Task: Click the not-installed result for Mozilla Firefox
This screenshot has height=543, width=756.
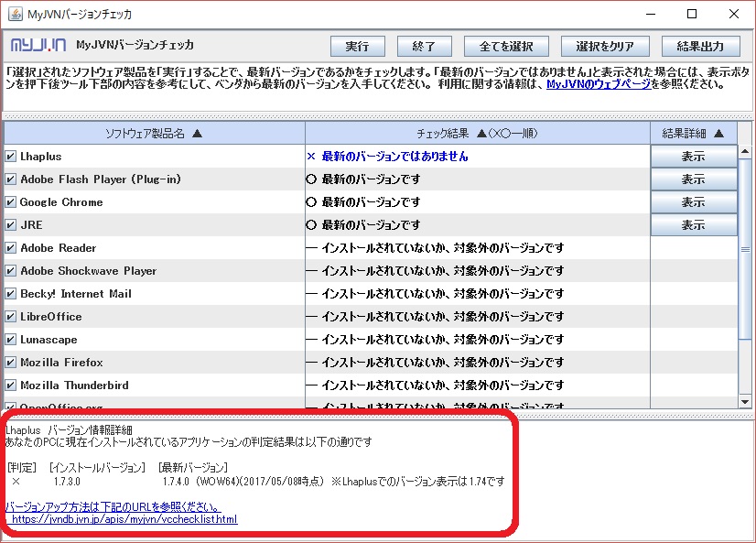Action: 443,363
